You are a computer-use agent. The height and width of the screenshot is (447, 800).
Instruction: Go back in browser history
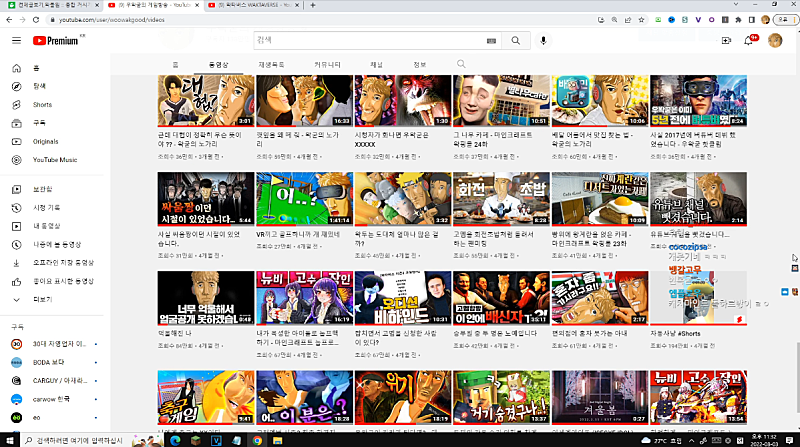[9, 20]
